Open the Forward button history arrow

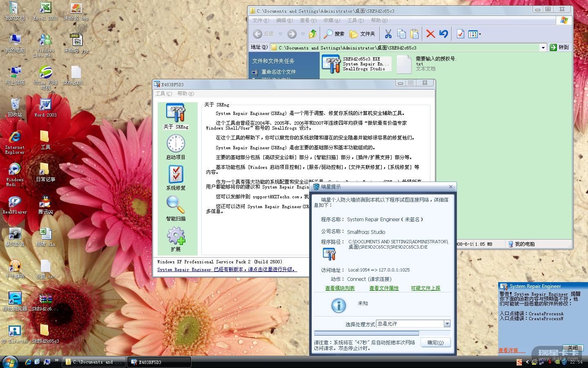pyautogui.click(x=303, y=34)
